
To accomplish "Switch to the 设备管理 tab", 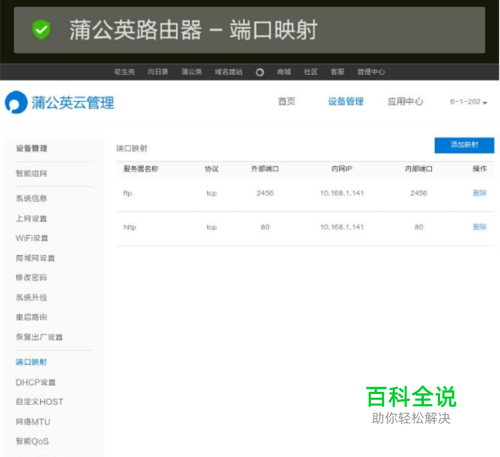I will tap(346, 101).
